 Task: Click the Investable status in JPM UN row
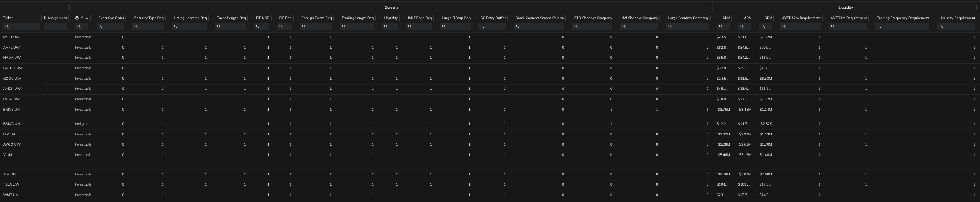pos(83,174)
